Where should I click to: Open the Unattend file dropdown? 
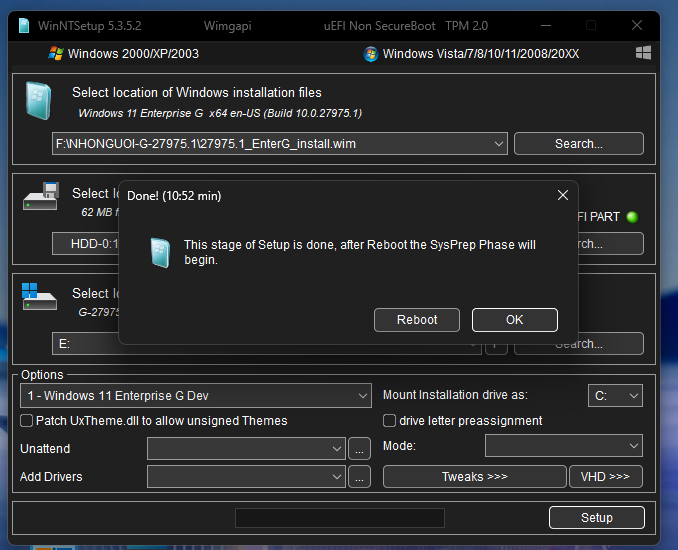(x=246, y=448)
